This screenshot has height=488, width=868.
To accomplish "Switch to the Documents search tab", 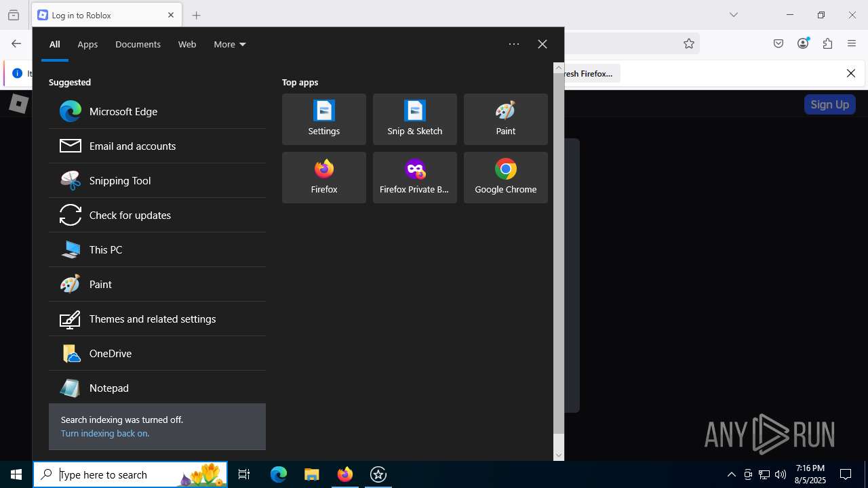I will [x=138, y=44].
